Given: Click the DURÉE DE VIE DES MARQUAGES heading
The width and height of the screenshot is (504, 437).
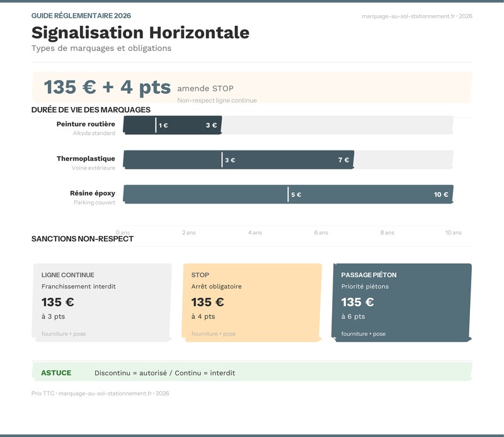Looking at the screenshot, I should [x=91, y=110].
